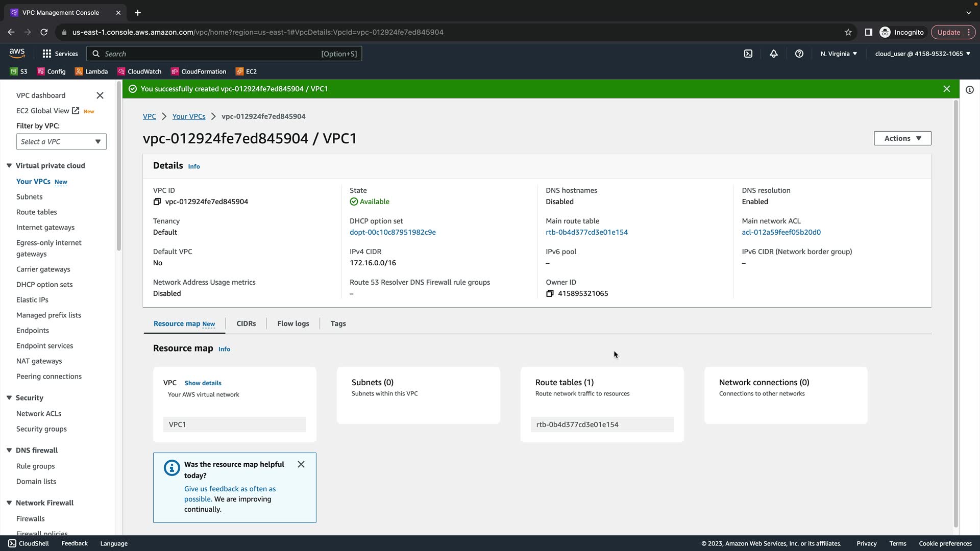Close the resource map feedback box
The width and height of the screenshot is (980, 551).
coord(301,464)
